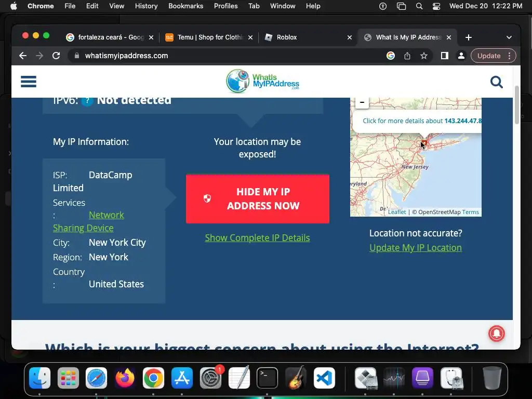Click the New York City value text

click(117, 243)
